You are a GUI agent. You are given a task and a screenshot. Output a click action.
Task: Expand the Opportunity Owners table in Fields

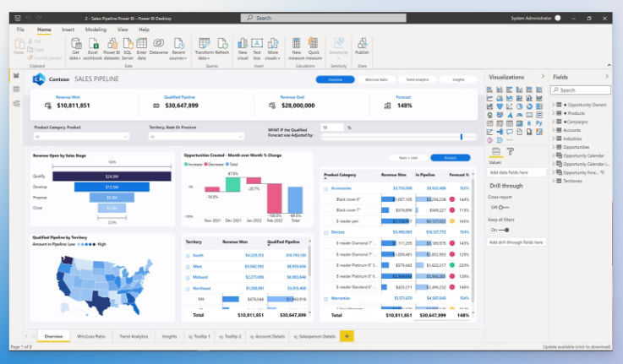point(553,105)
